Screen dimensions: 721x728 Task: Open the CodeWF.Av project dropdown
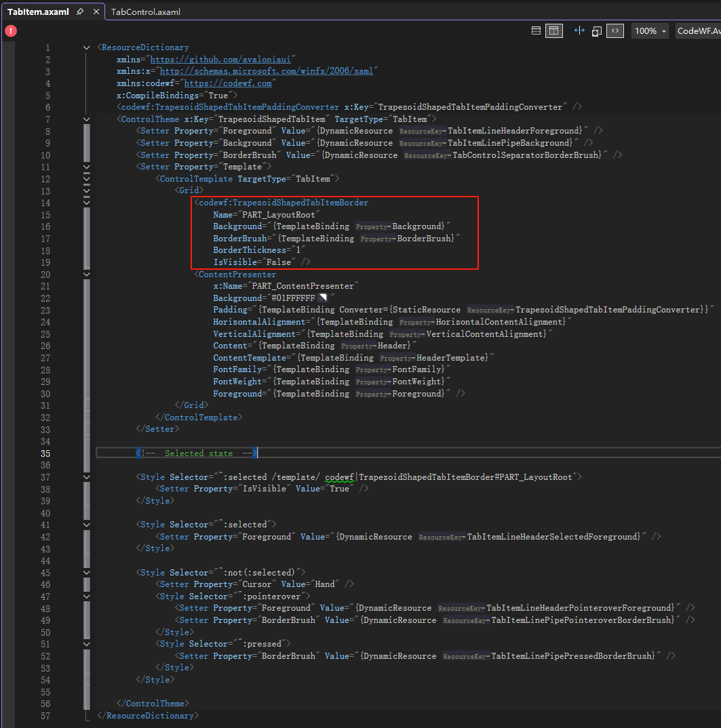point(698,31)
